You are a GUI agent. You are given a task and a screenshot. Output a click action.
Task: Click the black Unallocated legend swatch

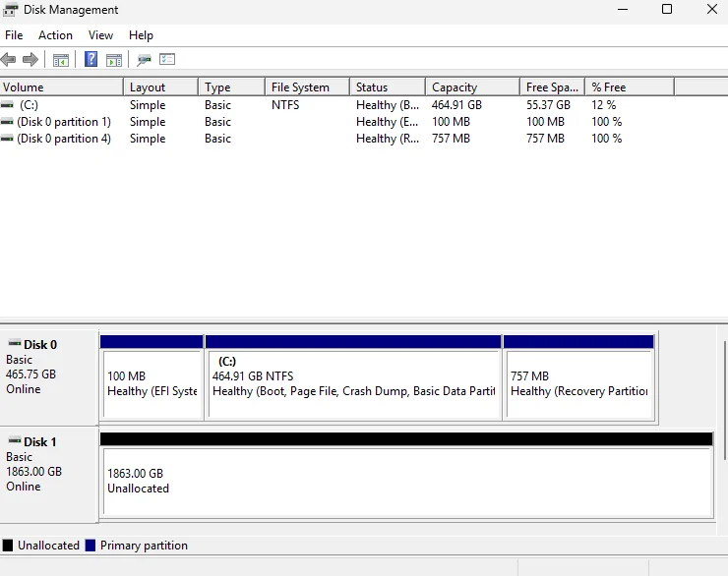tap(8, 546)
